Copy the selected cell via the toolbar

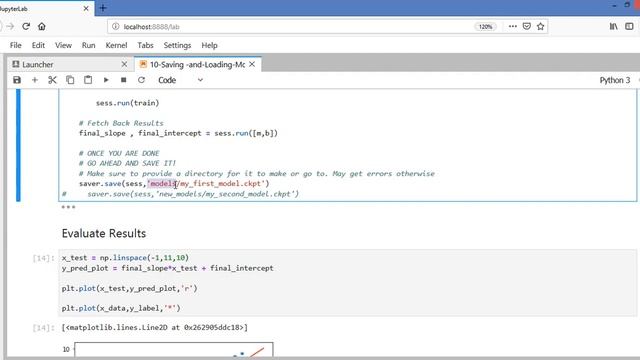click(x=70, y=80)
